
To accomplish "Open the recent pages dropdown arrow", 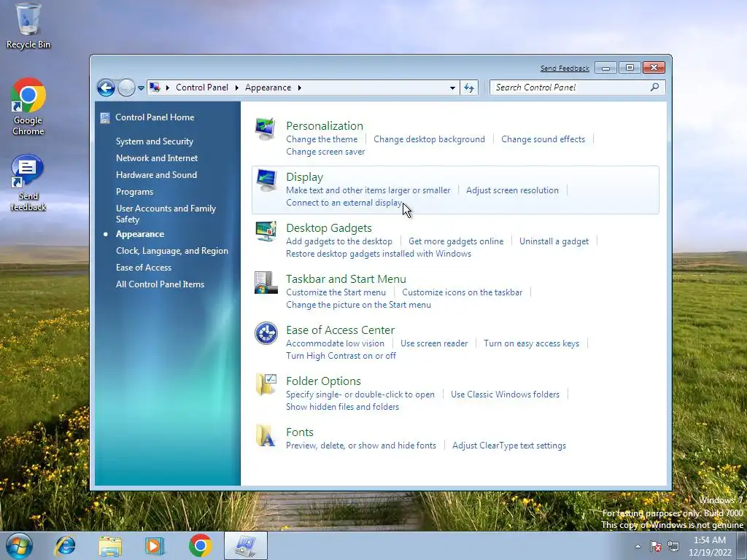I will pos(141,87).
